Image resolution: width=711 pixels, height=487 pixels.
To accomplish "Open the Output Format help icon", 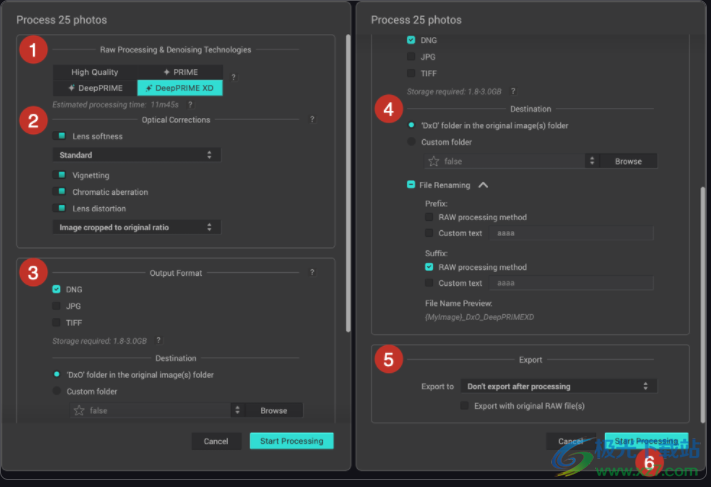I will tap(312, 272).
